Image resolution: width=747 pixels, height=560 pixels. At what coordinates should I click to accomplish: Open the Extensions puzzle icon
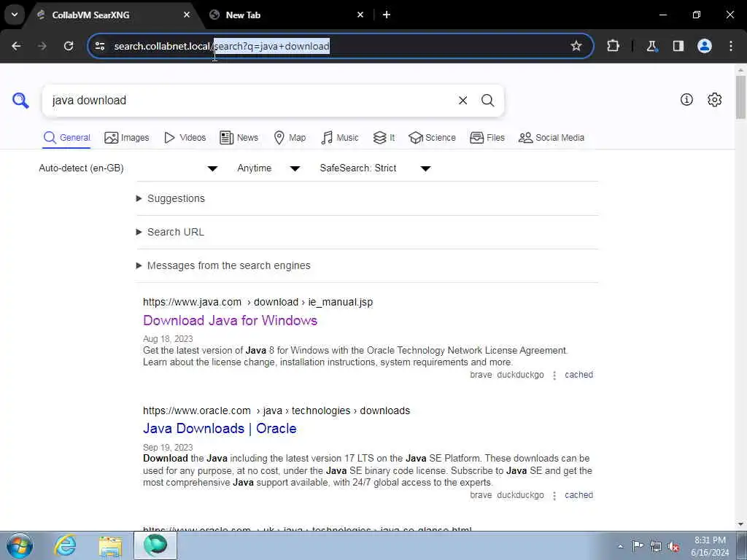(x=613, y=46)
